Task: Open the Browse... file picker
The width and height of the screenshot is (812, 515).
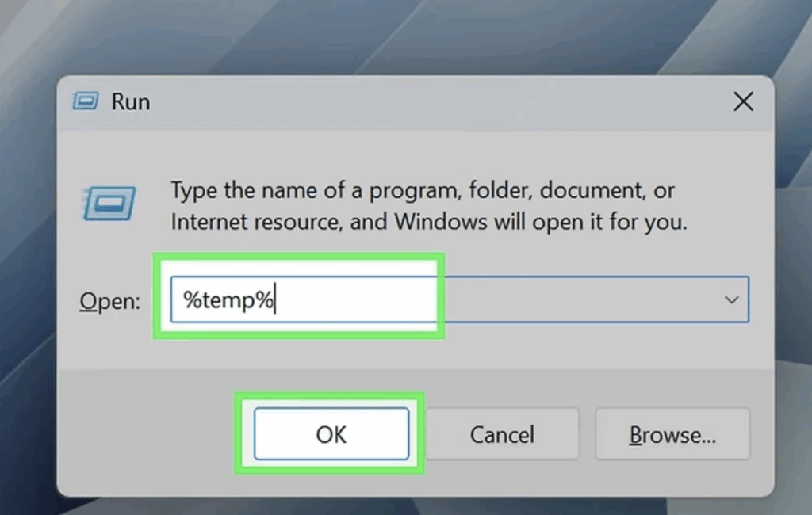Action: click(672, 433)
